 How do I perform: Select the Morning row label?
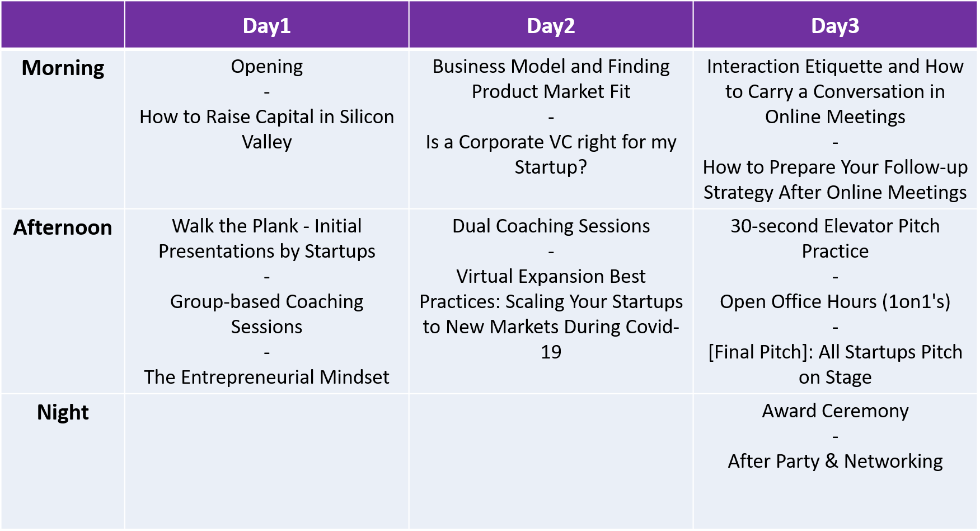63,68
